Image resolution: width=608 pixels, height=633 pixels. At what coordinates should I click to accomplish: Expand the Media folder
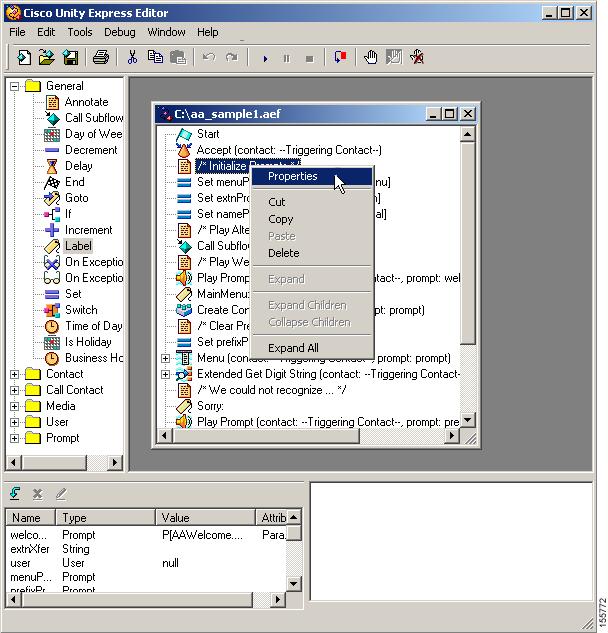pos(15,406)
